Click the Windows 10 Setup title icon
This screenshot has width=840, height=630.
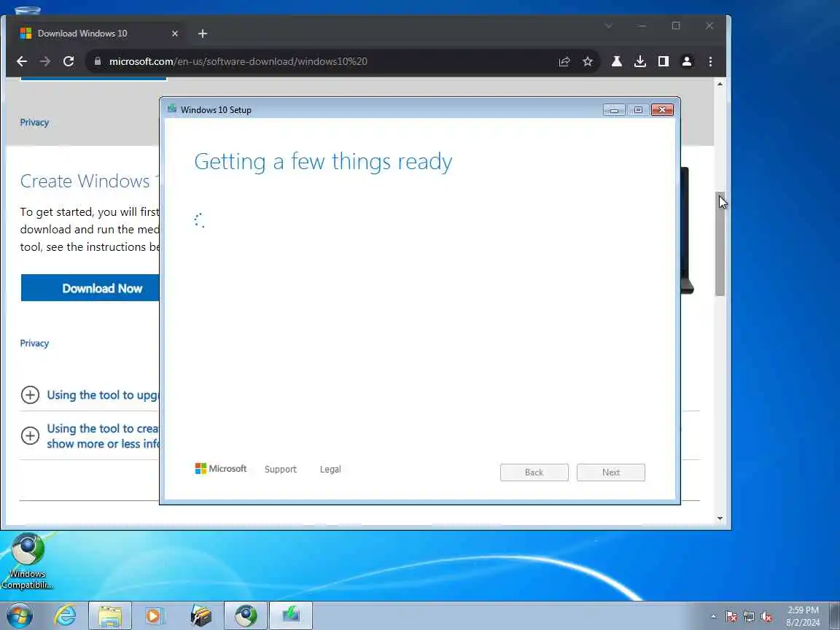tap(172, 109)
